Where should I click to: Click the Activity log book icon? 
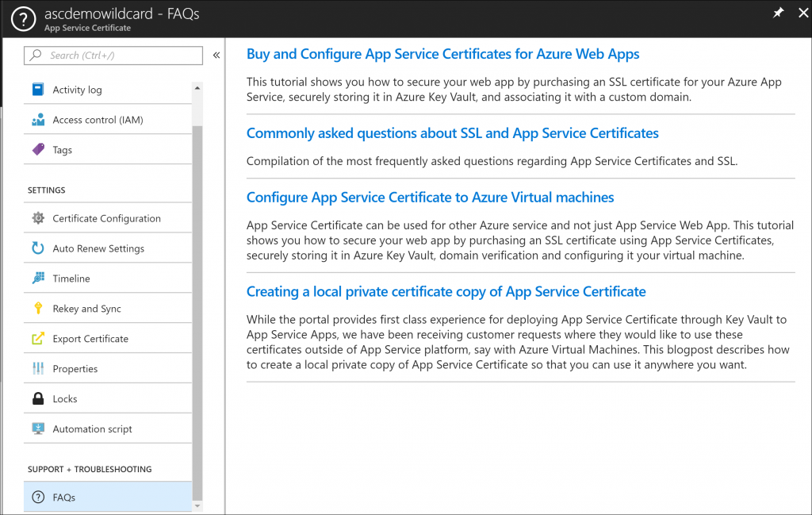point(38,90)
